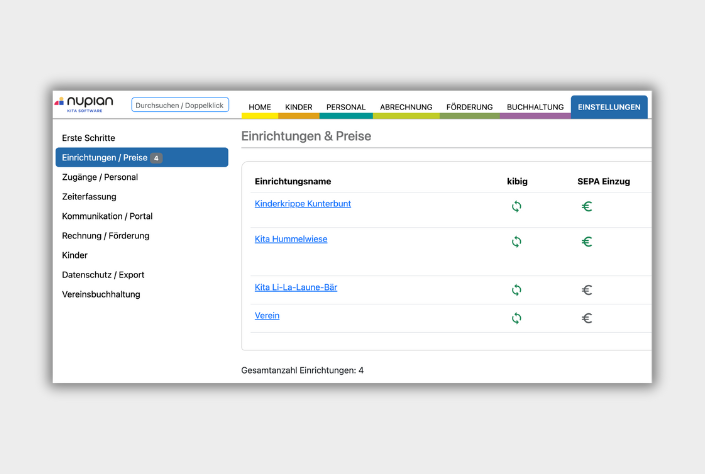Select Zeiterfassung in sidebar
This screenshot has width=705, height=474.
89,197
